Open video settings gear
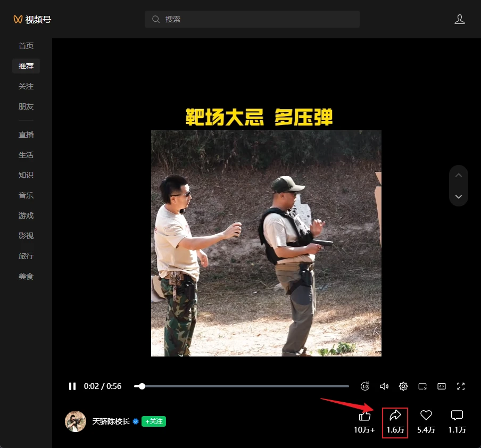The width and height of the screenshot is (481, 448). (403, 386)
